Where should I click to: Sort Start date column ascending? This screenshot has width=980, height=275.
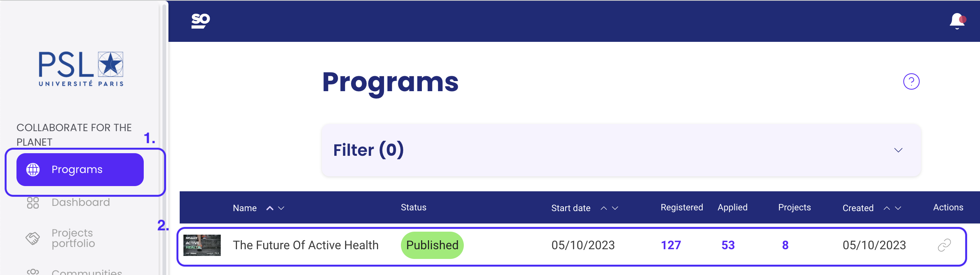(603, 208)
